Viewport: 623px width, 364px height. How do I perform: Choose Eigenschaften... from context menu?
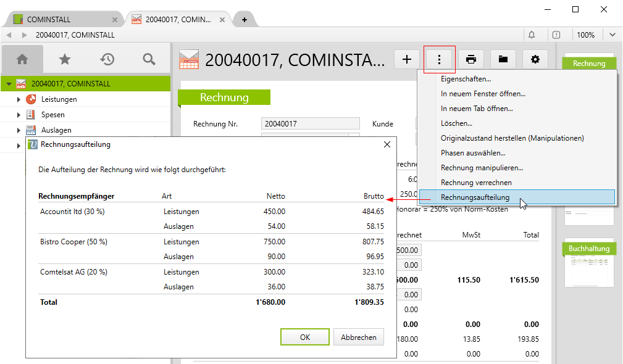[466, 79]
